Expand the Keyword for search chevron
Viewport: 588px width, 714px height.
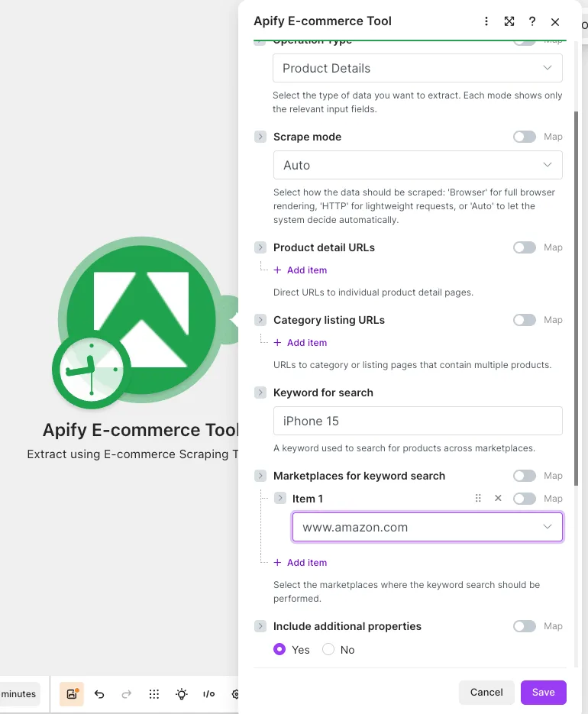(x=260, y=392)
